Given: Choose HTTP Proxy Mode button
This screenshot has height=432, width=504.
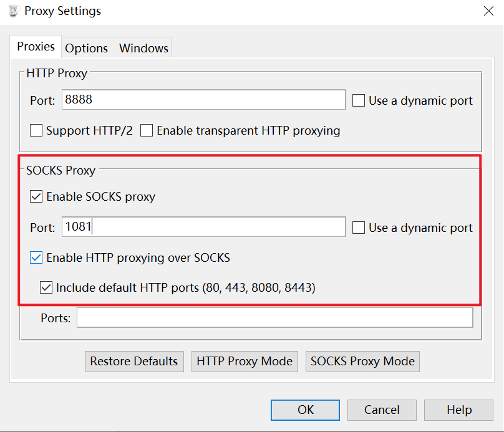Looking at the screenshot, I should point(245,361).
